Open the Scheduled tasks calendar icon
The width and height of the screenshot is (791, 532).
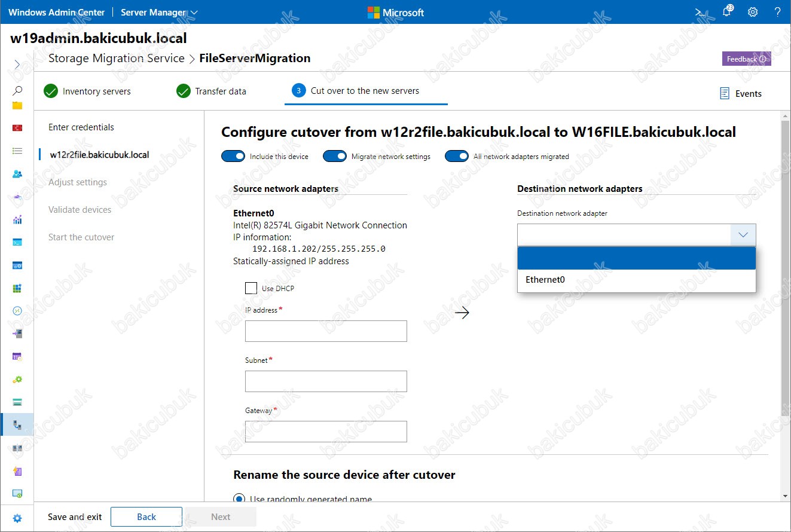click(x=17, y=356)
